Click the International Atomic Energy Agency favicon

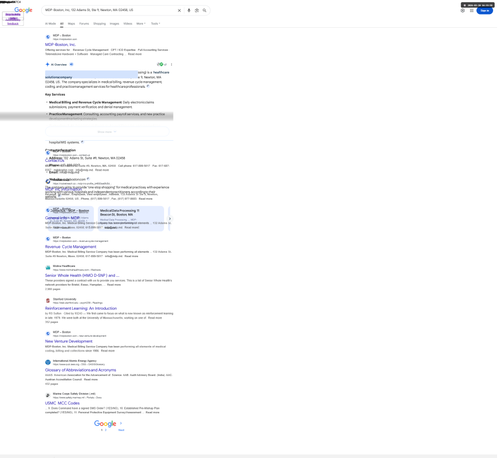(48, 362)
